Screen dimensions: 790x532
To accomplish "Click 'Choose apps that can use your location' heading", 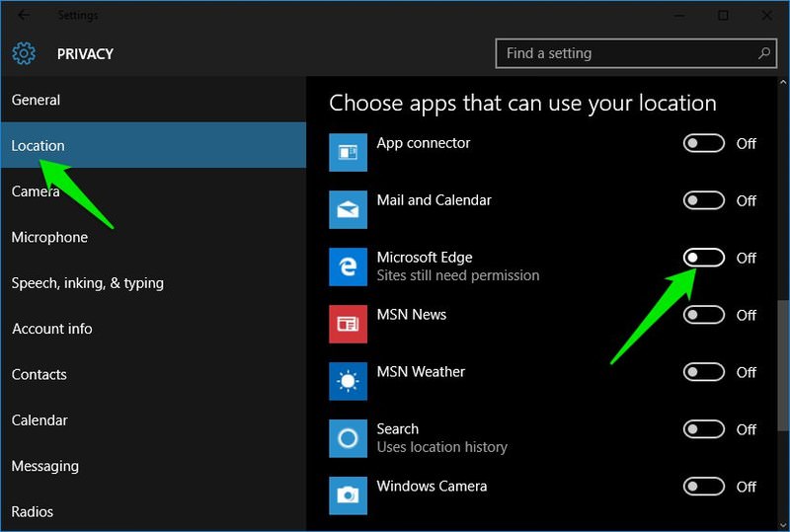I will coord(522,104).
